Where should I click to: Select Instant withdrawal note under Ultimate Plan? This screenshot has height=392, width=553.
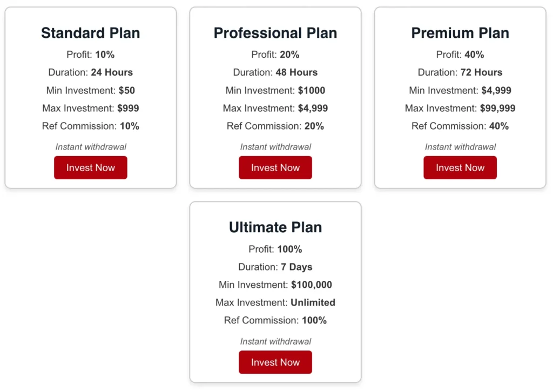[275, 341]
